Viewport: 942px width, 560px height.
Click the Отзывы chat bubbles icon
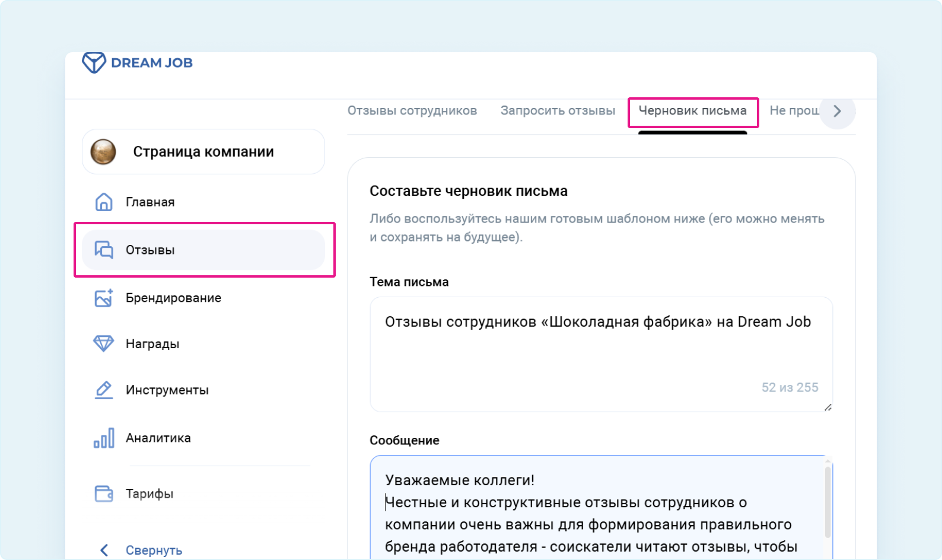click(104, 250)
